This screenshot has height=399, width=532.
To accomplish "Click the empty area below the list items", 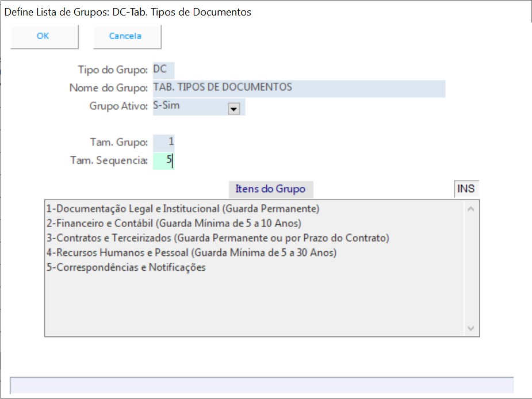I will click(x=253, y=305).
